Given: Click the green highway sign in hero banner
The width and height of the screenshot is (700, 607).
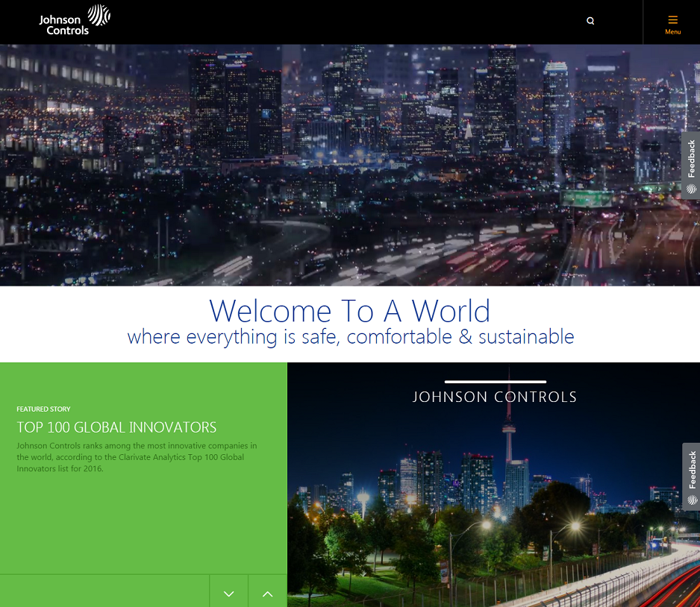Looking at the screenshot, I should tap(587, 198).
